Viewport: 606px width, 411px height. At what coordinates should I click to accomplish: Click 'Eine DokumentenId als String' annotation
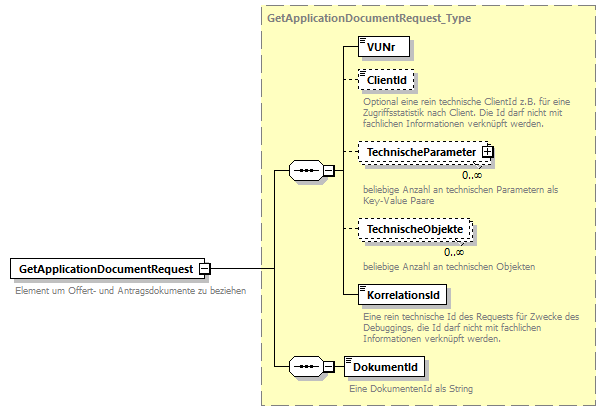pos(411,388)
